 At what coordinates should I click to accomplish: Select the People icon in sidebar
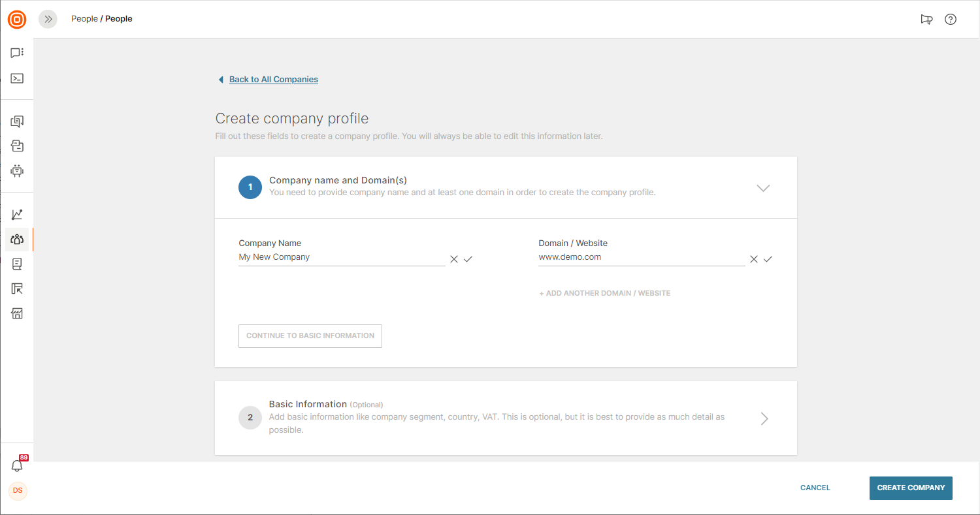[x=17, y=240]
